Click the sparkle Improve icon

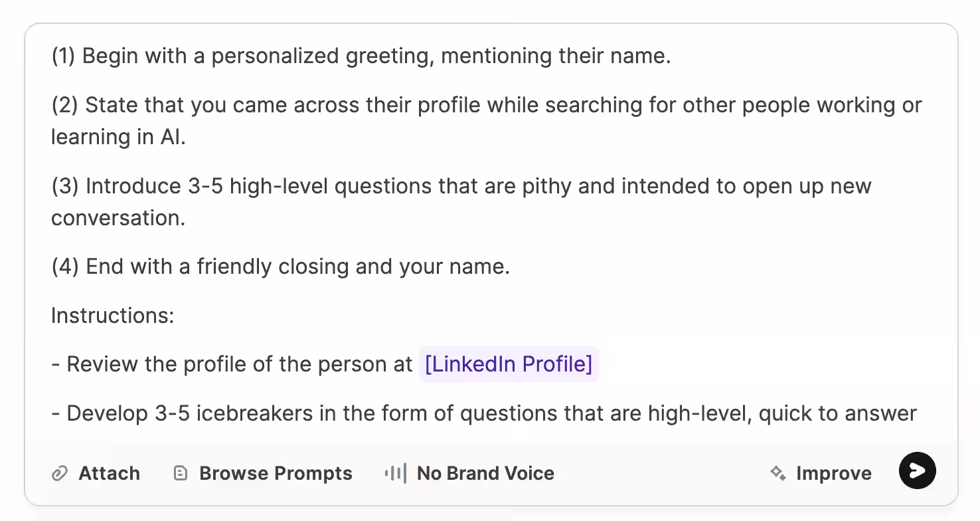tap(778, 472)
